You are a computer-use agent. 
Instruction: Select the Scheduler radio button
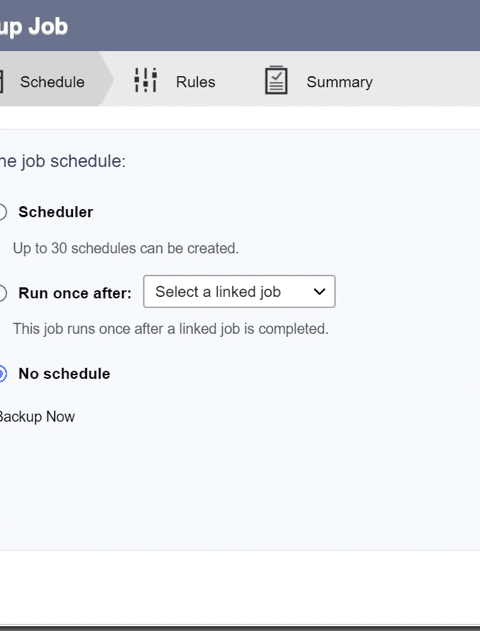[x=2, y=212]
